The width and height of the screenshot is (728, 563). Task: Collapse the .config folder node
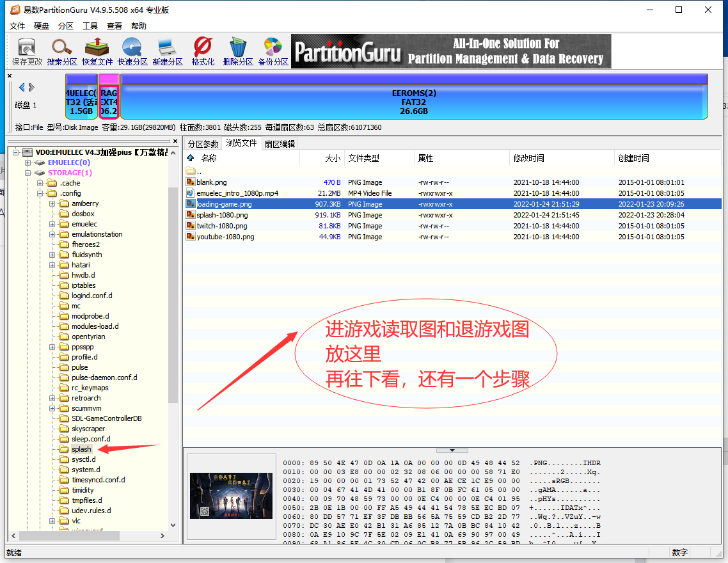pyautogui.click(x=40, y=193)
